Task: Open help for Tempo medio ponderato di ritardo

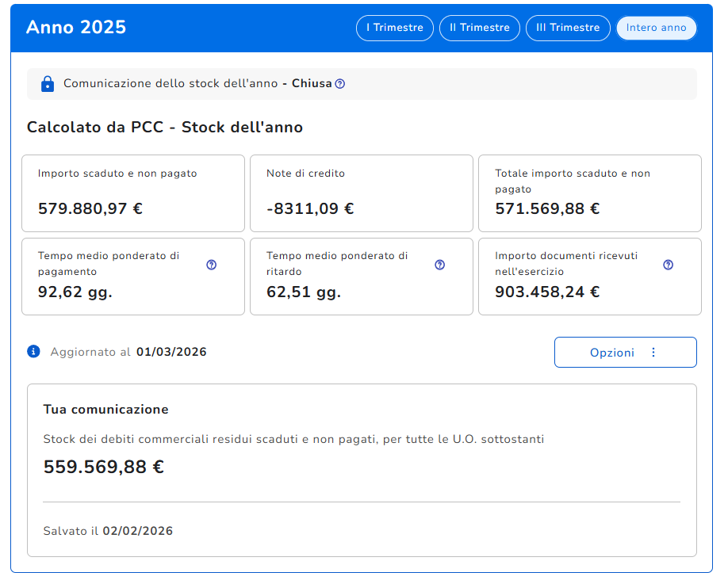Action: [439, 265]
